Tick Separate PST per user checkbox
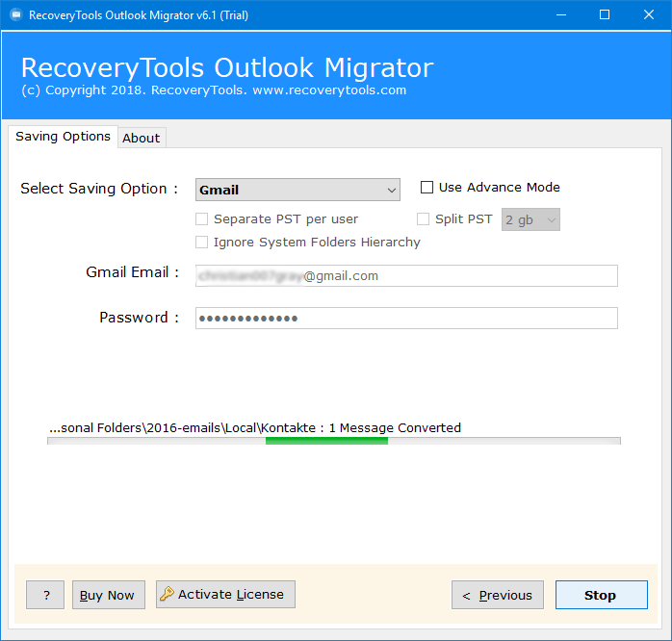This screenshot has width=672, height=641. click(202, 218)
